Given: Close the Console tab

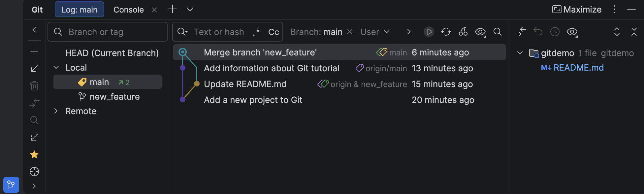Looking at the screenshot, I should coord(154,10).
